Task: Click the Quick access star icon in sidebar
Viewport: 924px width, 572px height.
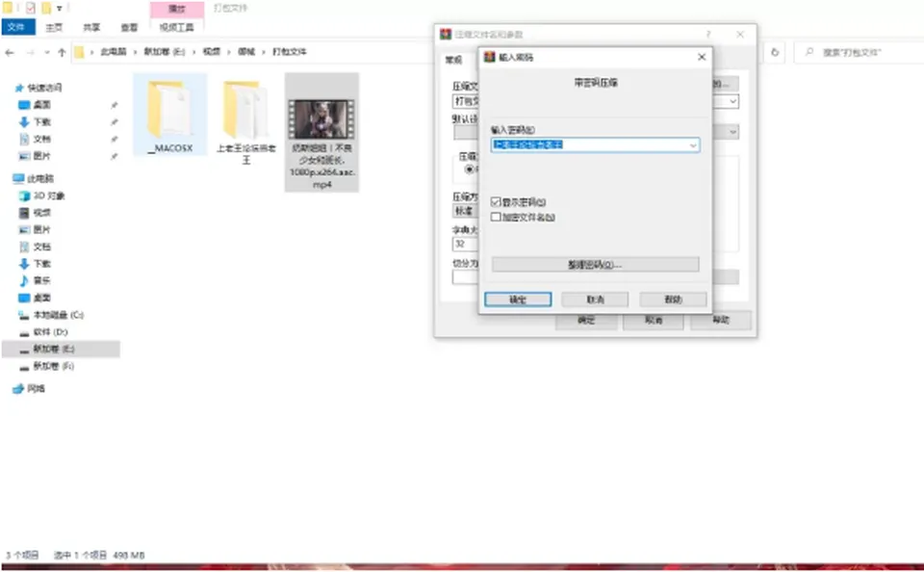Action: [x=19, y=88]
